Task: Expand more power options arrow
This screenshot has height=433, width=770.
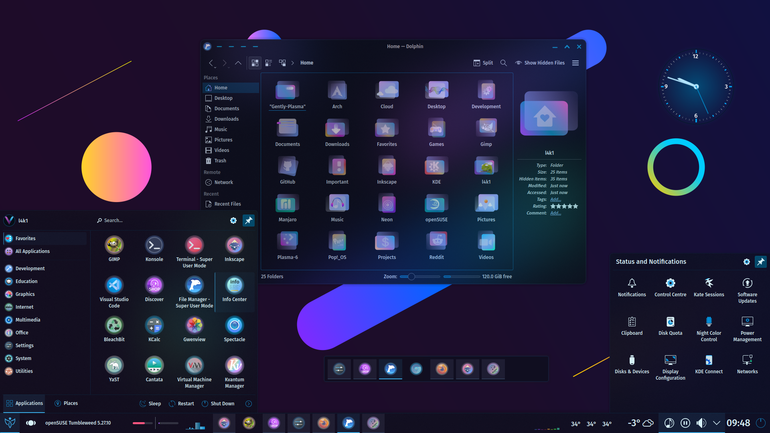Action: click(x=248, y=404)
